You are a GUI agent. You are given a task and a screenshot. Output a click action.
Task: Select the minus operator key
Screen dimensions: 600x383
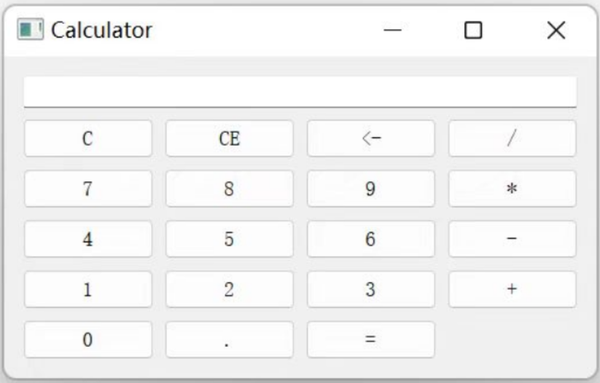(512, 239)
